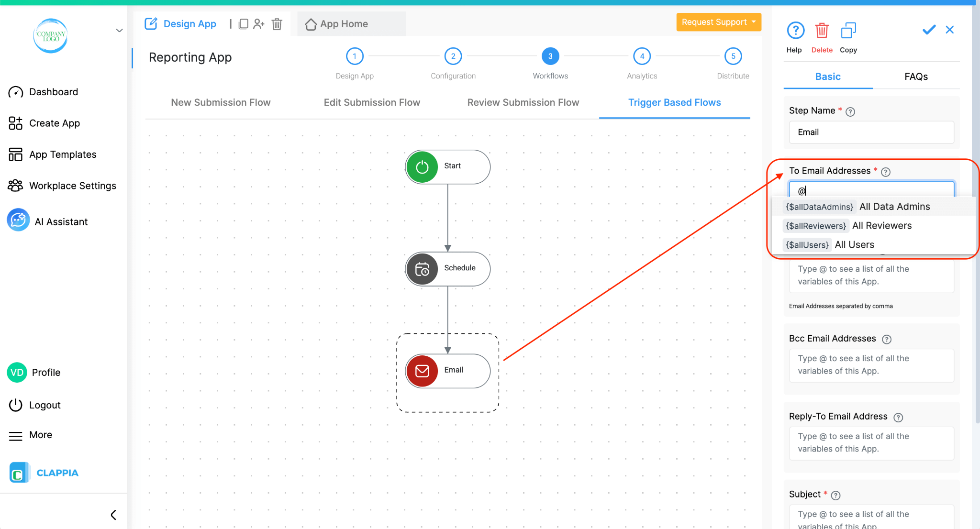Screen dimensions: 980x529
Task: Click the Copy step icon
Action: (848, 31)
